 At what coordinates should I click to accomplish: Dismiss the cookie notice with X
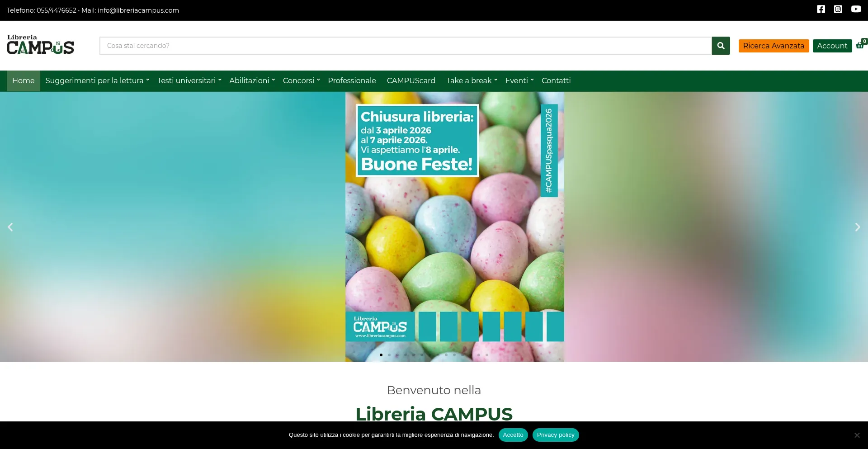(x=857, y=435)
